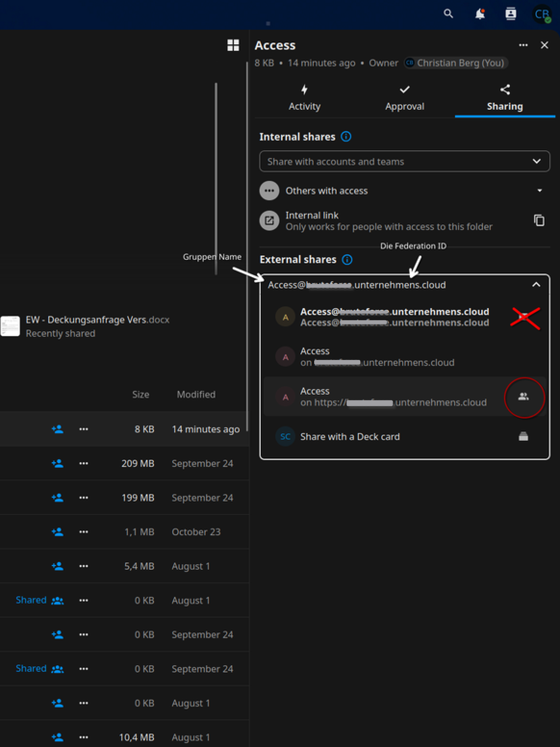560x747 pixels.
Task: Collapse the external share suggestions list
Action: click(536, 285)
